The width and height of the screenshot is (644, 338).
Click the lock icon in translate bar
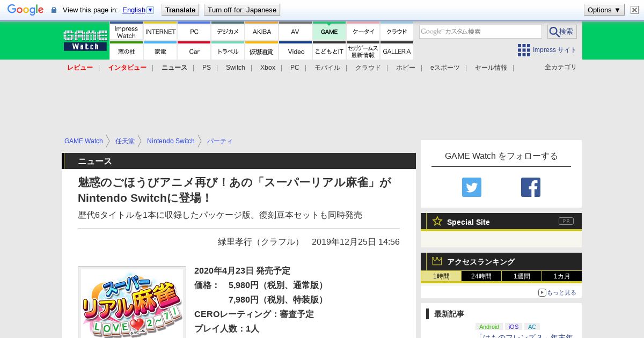click(54, 10)
